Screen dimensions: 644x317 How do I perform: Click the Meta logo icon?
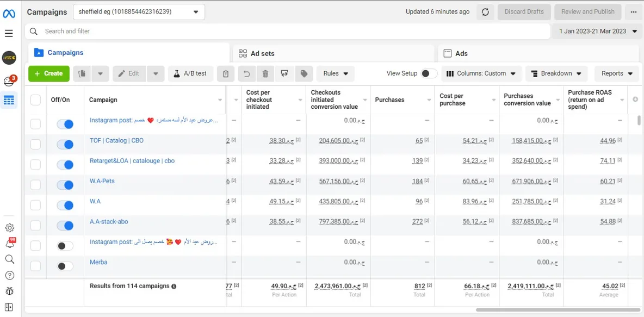point(9,14)
